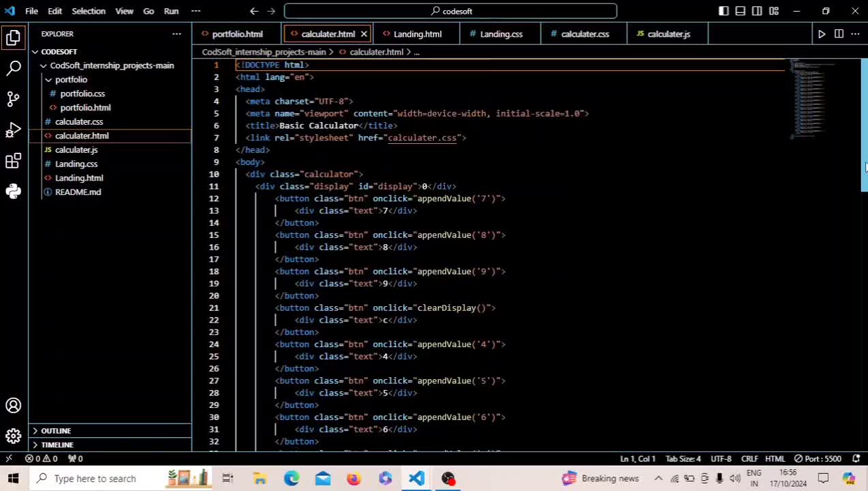This screenshot has height=491, width=868.
Task: Open notifications bell in status bar
Action: [856, 458]
